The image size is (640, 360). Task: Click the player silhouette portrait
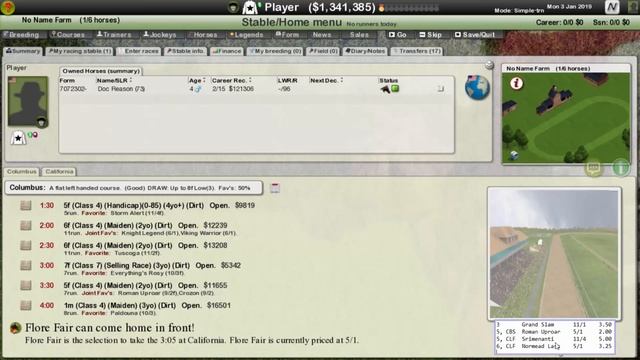[x=28, y=101]
